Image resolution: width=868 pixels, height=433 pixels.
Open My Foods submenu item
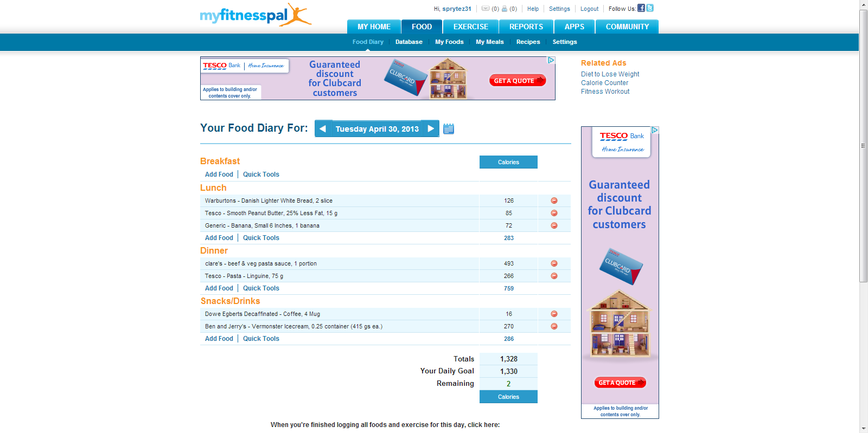click(449, 42)
